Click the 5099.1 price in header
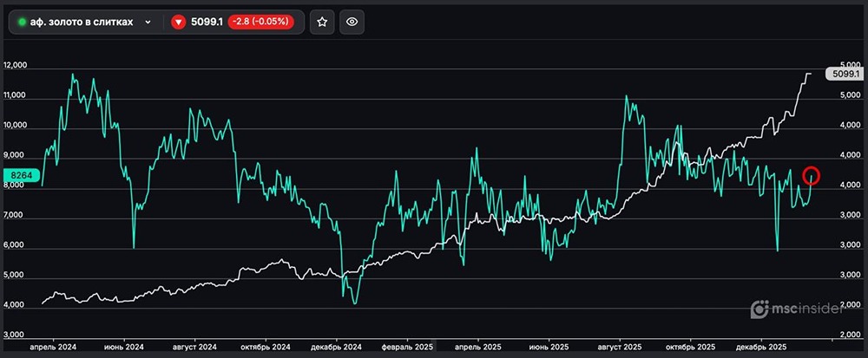This screenshot has height=358, width=868. 206,22
